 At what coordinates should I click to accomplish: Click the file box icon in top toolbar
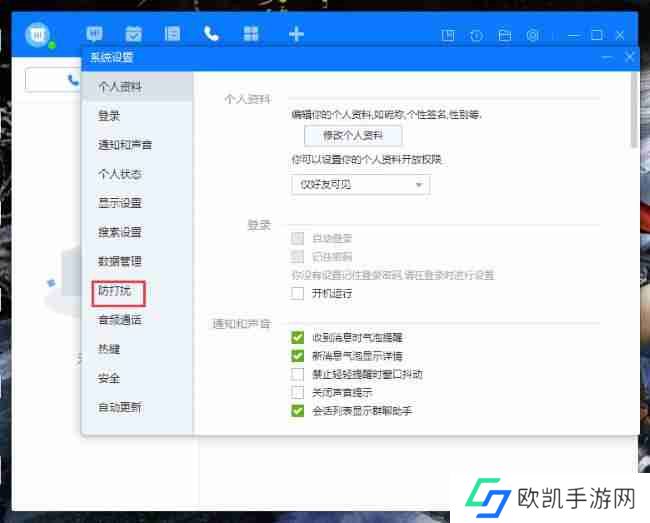504,35
